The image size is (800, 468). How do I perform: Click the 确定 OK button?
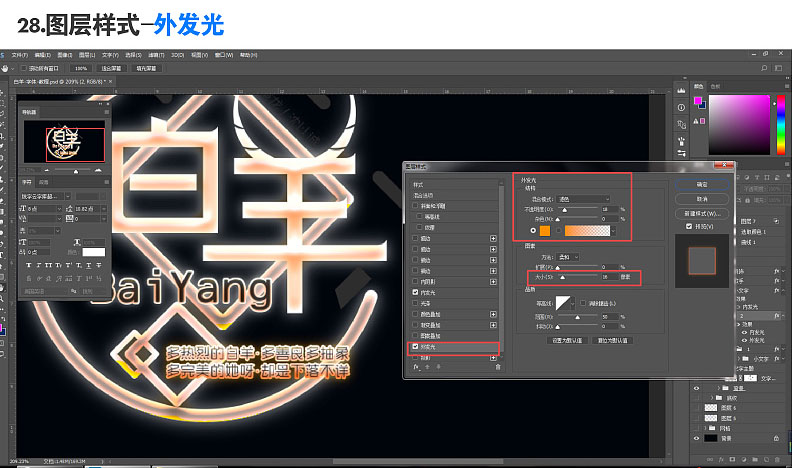coord(702,184)
